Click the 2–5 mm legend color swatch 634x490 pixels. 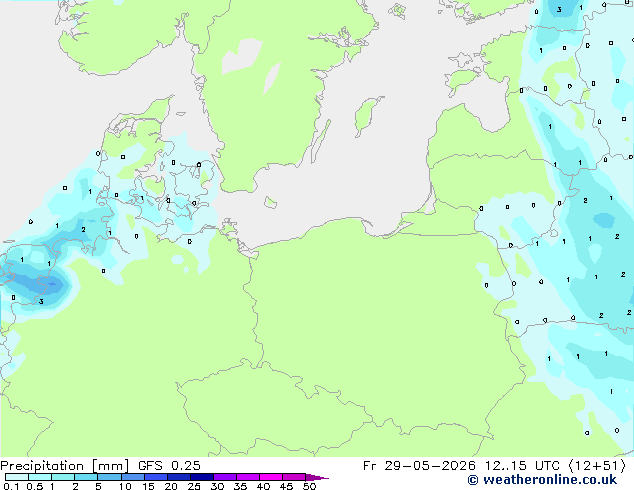click(86, 477)
